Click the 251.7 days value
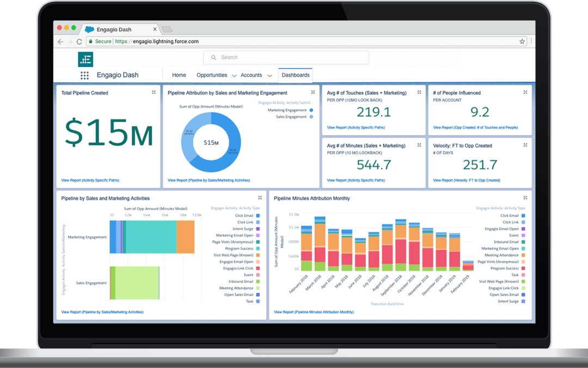588x368 pixels. [x=480, y=165]
